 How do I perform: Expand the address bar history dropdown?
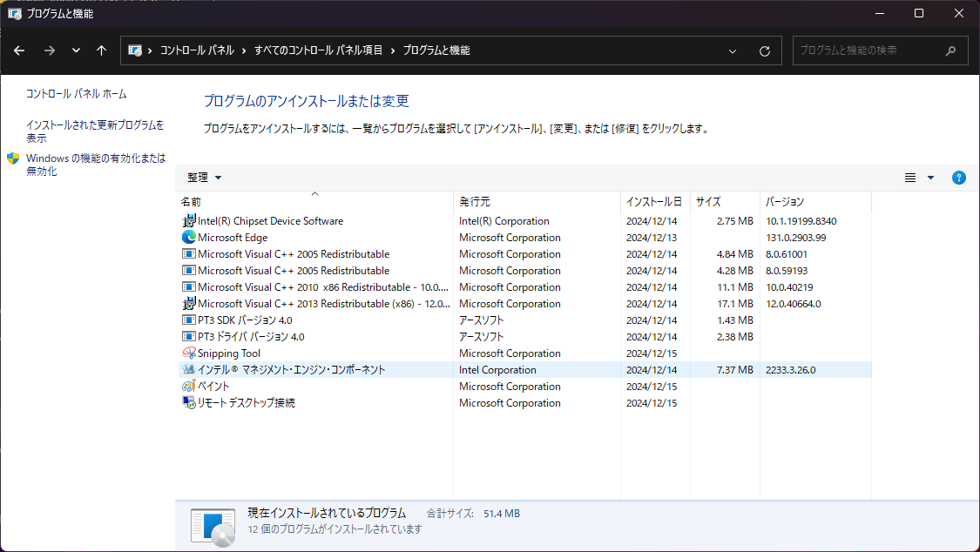pos(733,51)
